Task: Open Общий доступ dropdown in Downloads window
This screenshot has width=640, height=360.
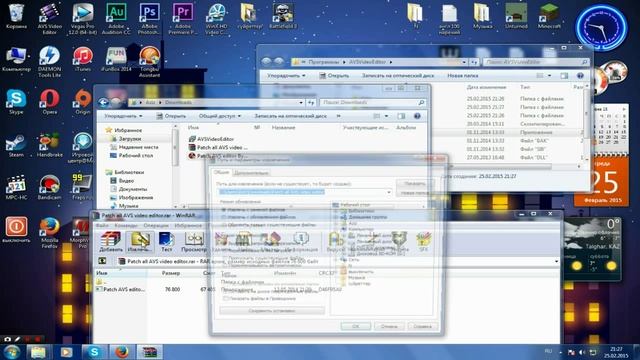Action: tap(220, 116)
